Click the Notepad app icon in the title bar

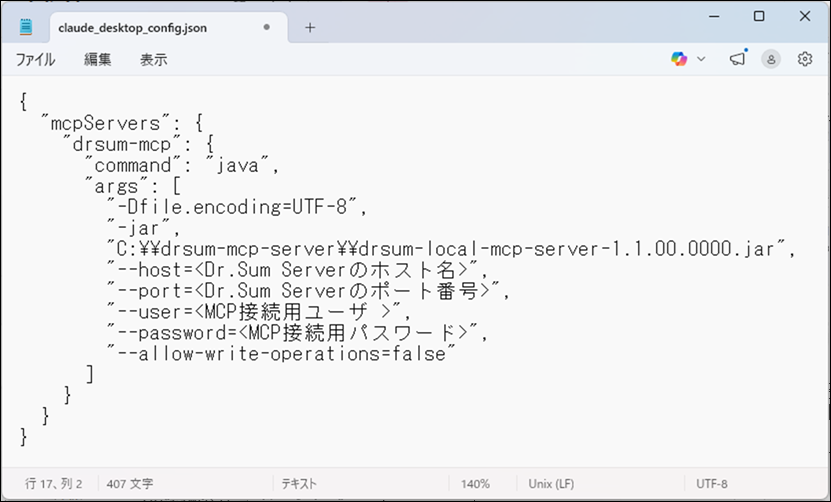coord(25,27)
